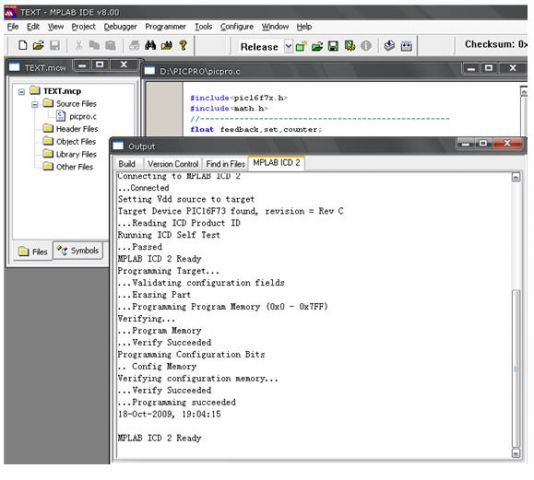Maximize the Output window
Viewport: 534px width, 480px height.
click(483, 143)
